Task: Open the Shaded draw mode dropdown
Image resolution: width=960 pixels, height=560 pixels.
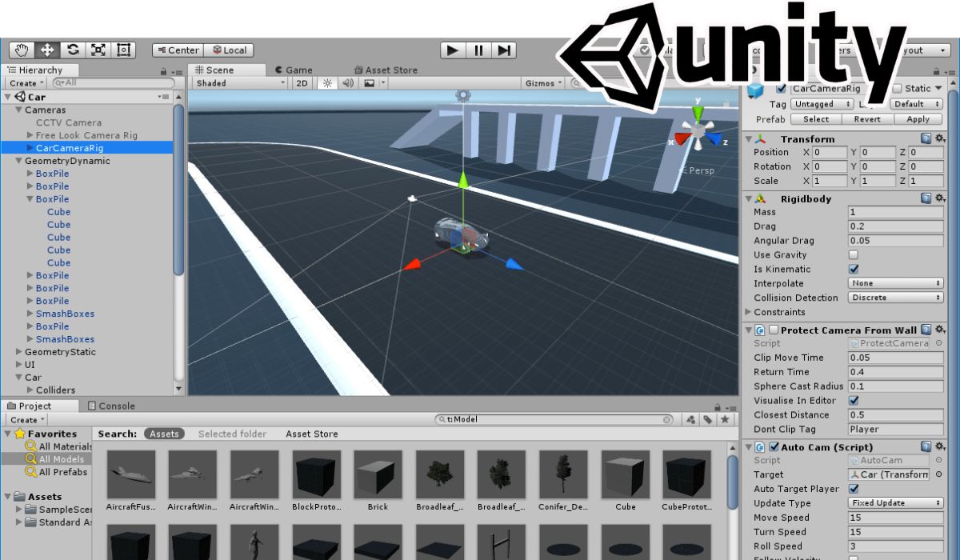Action: (240, 83)
